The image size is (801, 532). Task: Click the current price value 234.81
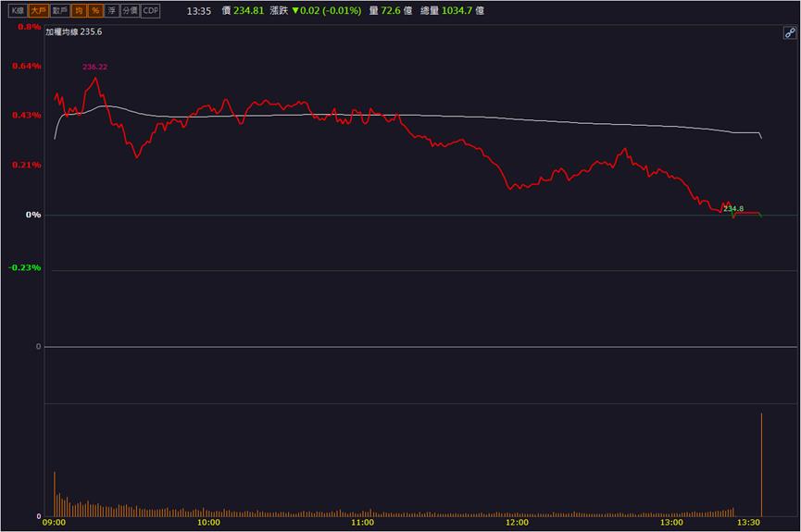click(248, 11)
